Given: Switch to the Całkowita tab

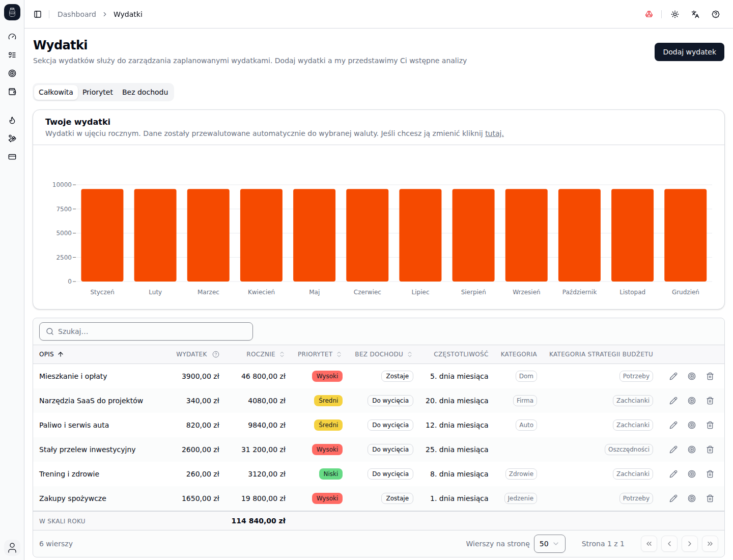Looking at the screenshot, I should tap(56, 92).
